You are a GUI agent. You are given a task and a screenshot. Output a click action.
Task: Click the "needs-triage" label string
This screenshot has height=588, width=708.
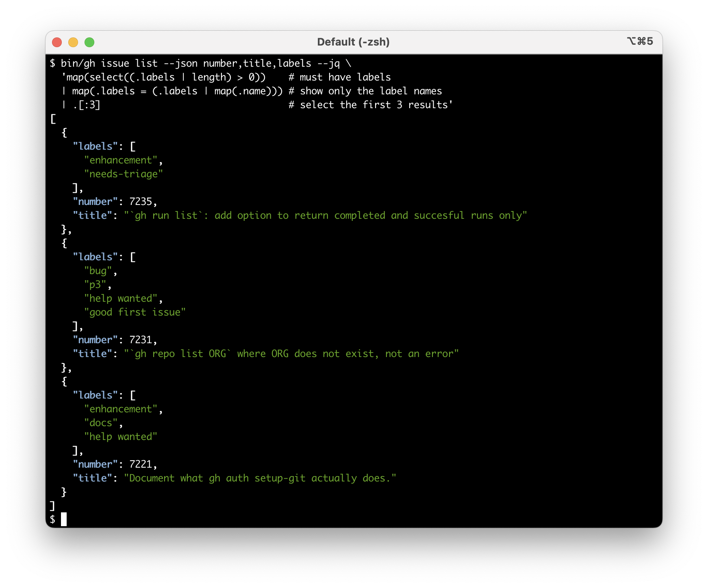tap(124, 174)
